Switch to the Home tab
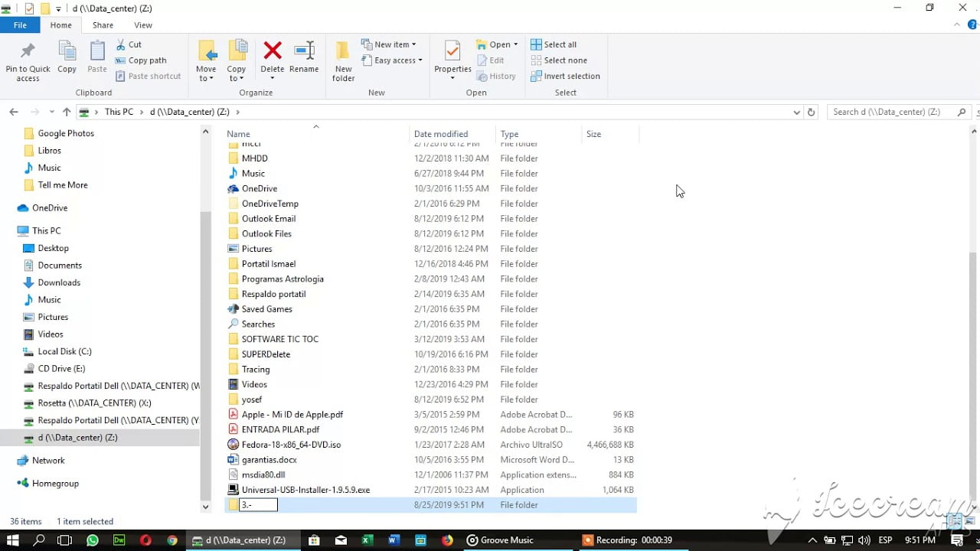Viewport: 980px width, 551px height. [x=60, y=25]
